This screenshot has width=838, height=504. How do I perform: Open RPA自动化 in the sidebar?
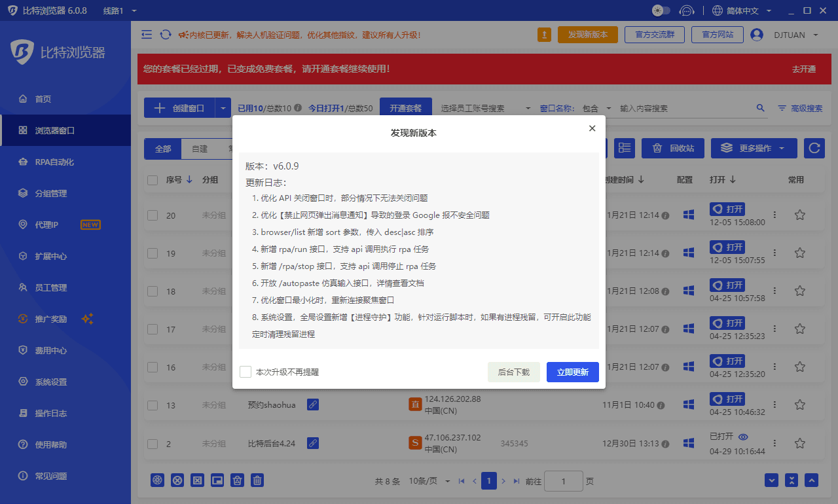coord(65,162)
